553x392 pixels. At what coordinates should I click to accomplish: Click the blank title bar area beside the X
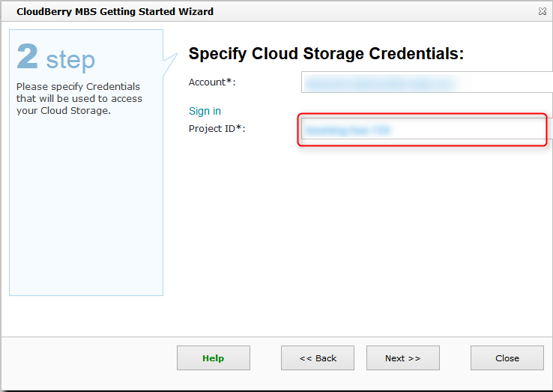[x=375, y=12]
